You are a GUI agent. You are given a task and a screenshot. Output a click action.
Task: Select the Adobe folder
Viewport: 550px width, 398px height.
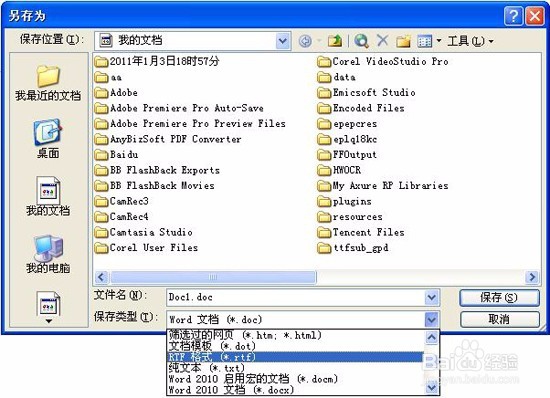(116, 93)
